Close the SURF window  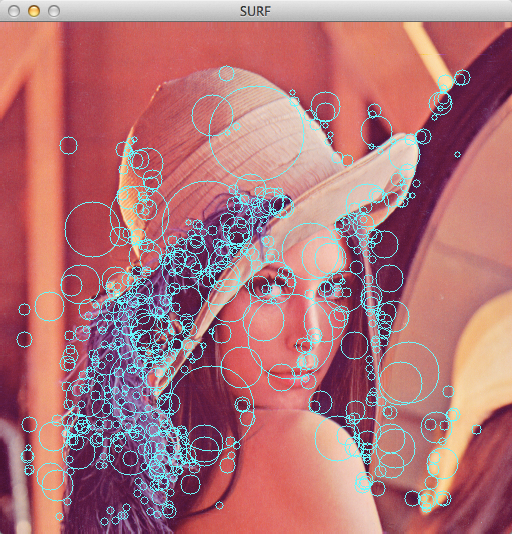pyautogui.click(x=14, y=11)
